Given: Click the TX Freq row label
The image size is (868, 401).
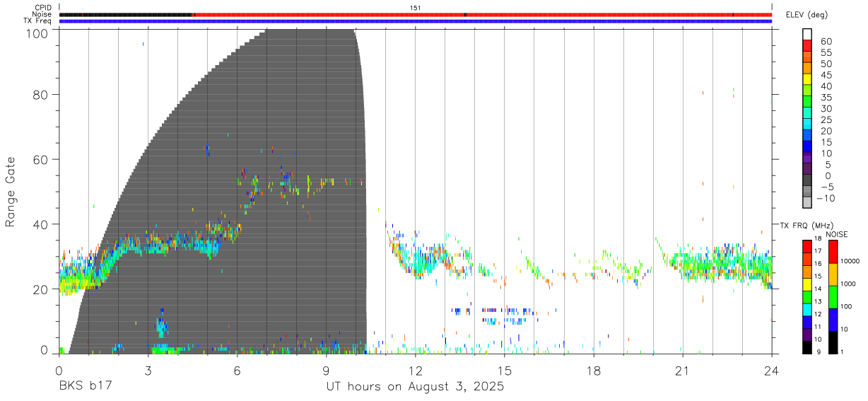Looking at the screenshot, I should (38, 21).
